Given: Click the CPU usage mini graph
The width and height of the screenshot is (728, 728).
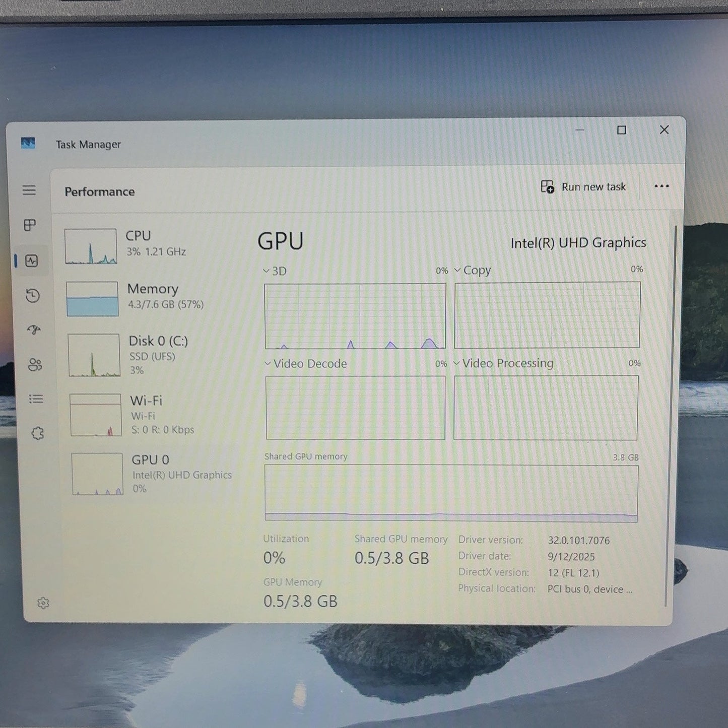Looking at the screenshot, I should 91,246.
